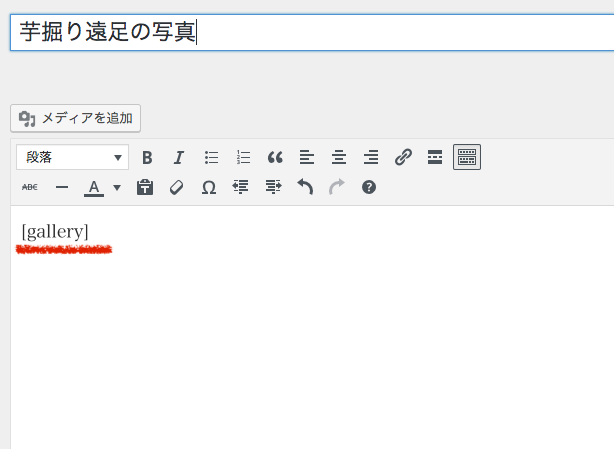Toggle the second toolbar row

coord(467,157)
